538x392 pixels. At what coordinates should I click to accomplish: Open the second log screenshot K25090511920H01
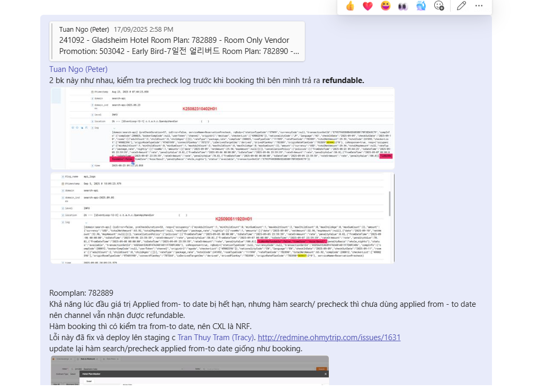(x=223, y=218)
